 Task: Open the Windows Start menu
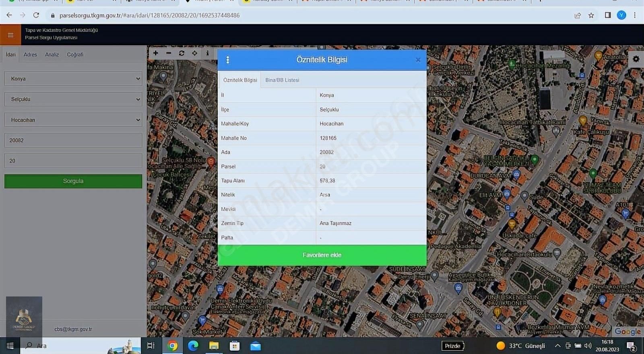point(10,346)
